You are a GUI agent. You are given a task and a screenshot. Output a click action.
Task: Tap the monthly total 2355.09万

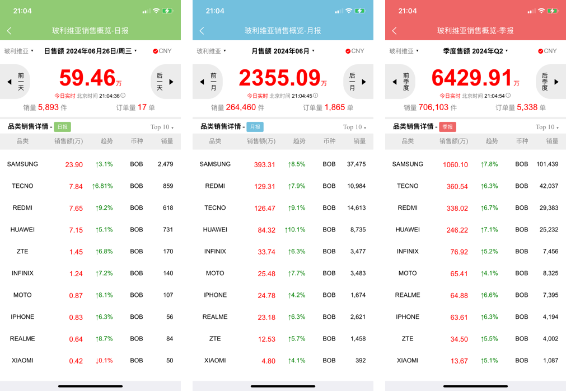point(283,78)
